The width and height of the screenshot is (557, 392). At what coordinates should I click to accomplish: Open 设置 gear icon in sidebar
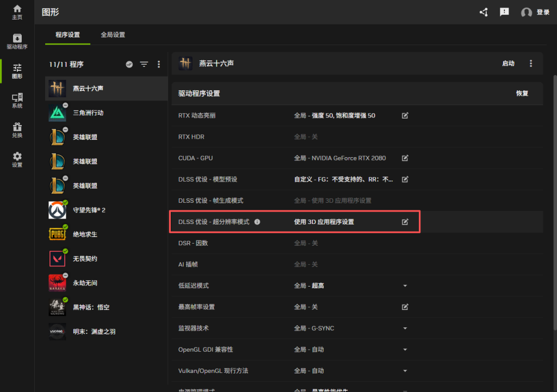coord(17,159)
